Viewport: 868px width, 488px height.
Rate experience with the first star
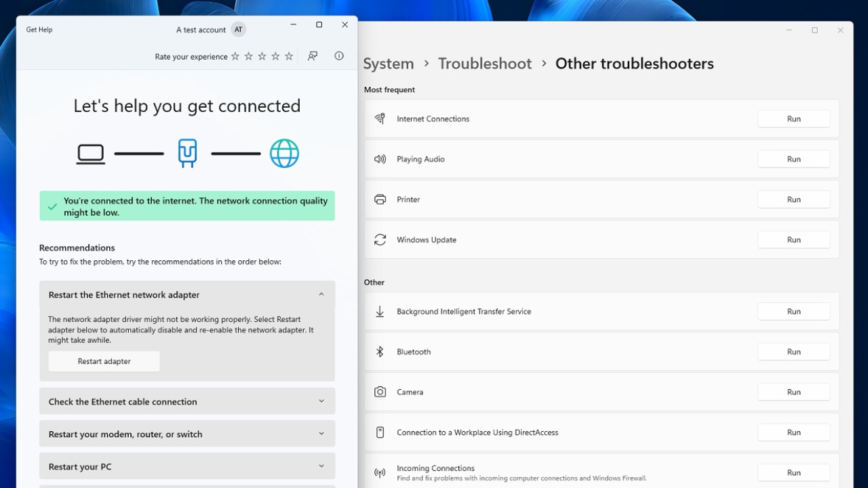[235, 56]
